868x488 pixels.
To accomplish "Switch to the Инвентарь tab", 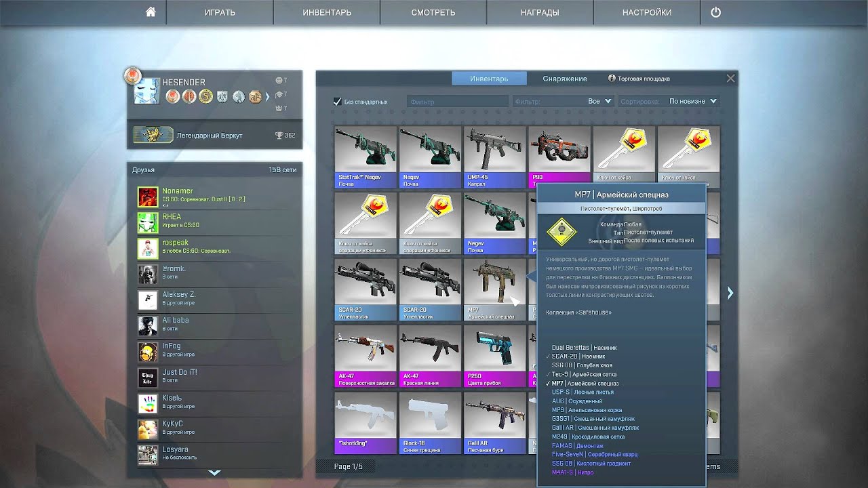I will pos(489,79).
